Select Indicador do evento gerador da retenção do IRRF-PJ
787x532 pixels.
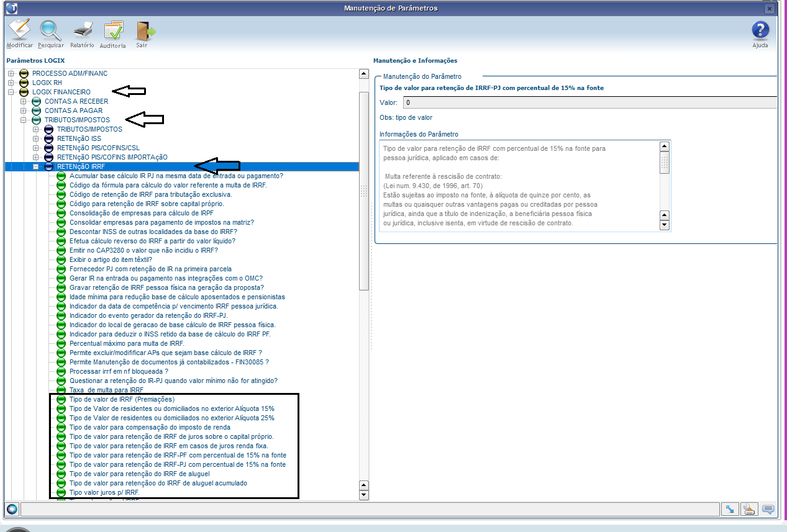click(x=148, y=315)
